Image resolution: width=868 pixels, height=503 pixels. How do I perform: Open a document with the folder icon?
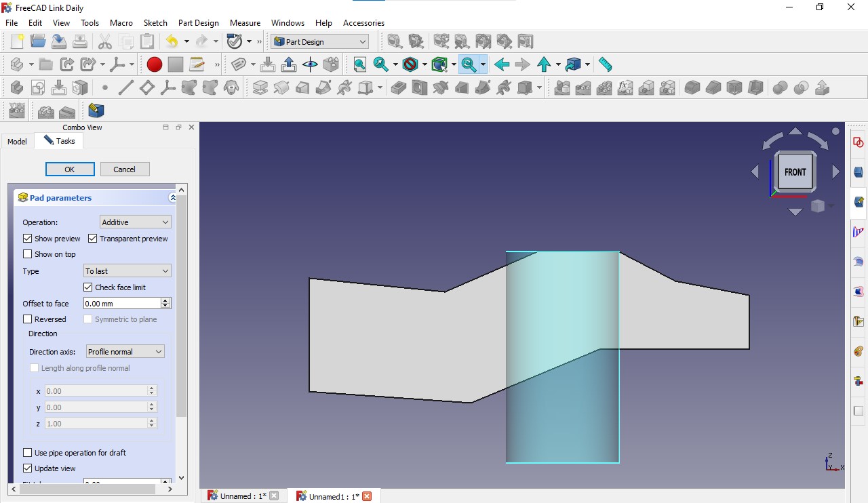tap(39, 41)
